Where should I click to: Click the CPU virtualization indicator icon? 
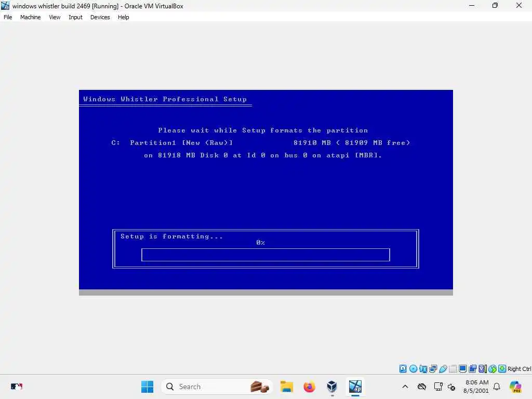(483, 369)
